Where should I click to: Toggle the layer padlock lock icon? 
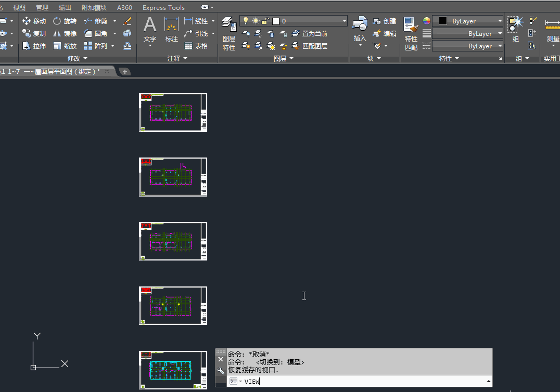pyautogui.click(x=265, y=21)
